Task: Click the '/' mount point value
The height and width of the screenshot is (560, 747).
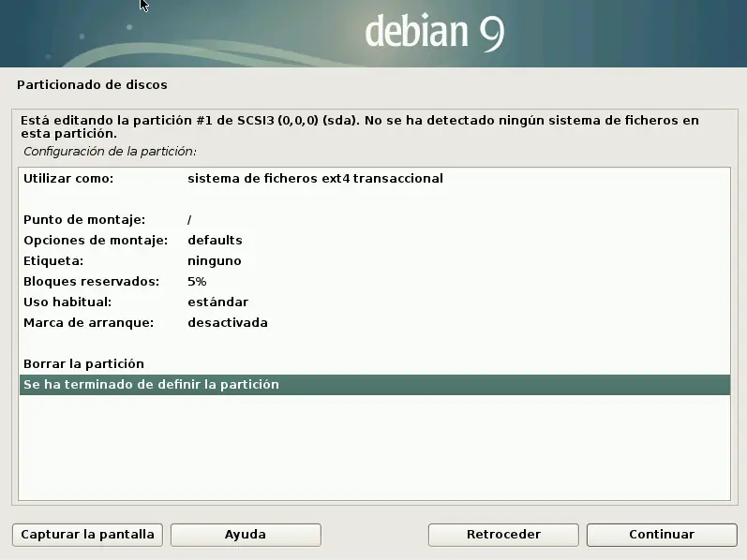Action: point(189,219)
